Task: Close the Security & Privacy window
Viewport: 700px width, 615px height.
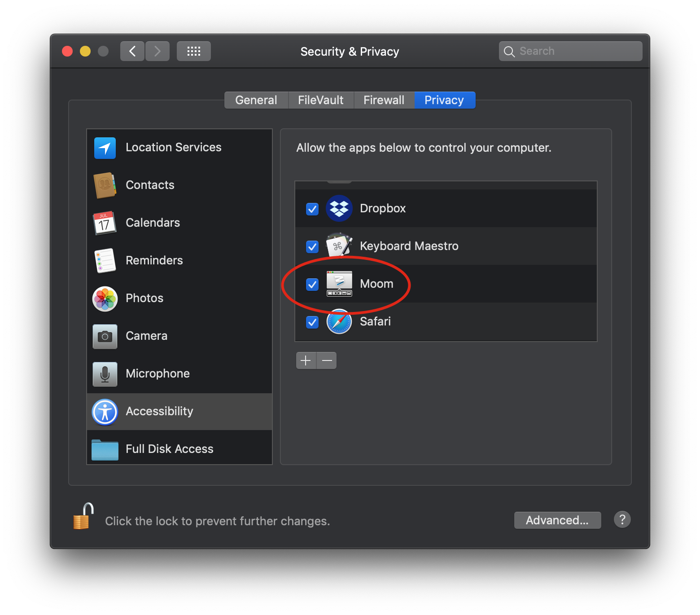Action: 67,51
